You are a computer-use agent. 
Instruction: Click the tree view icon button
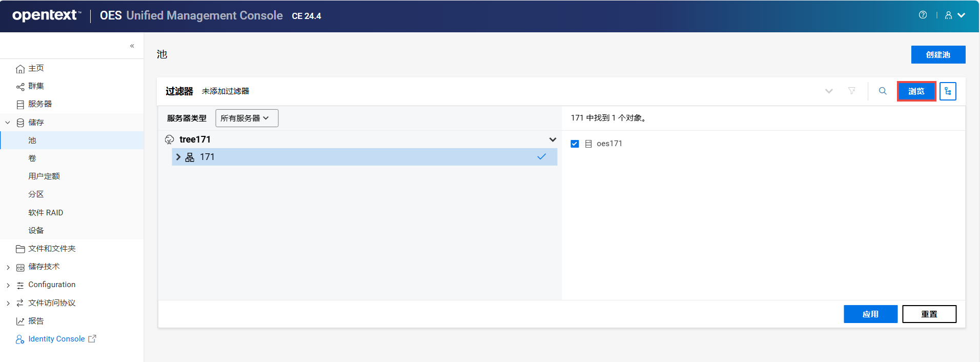(x=948, y=91)
